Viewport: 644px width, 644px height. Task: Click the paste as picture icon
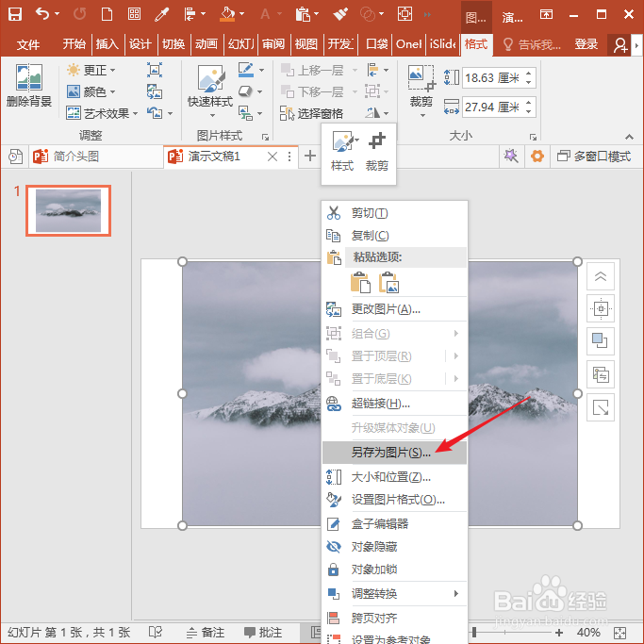(x=388, y=282)
